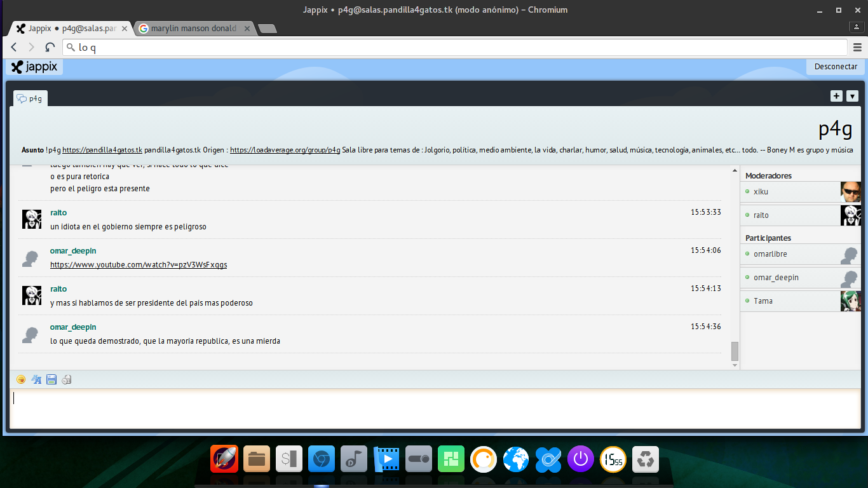Image resolution: width=868 pixels, height=488 pixels.
Task: Open the chat tabs dropdown arrow
Action: coord(852,96)
